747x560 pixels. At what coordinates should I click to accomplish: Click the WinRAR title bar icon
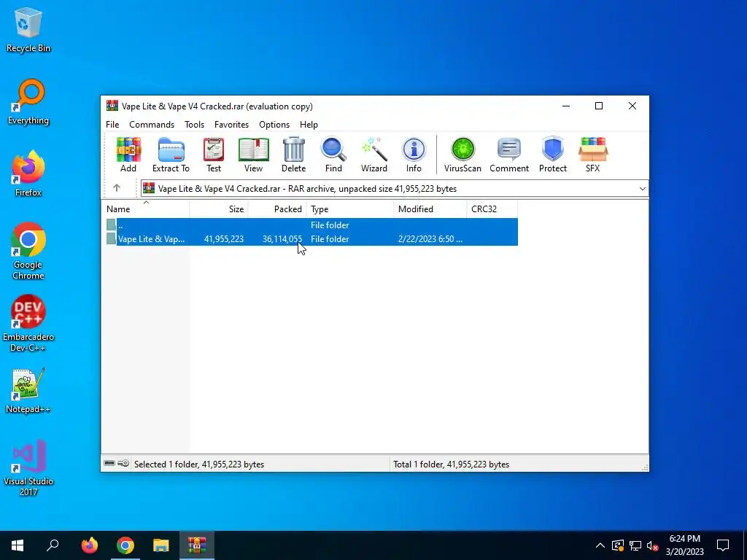click(112, 106)
